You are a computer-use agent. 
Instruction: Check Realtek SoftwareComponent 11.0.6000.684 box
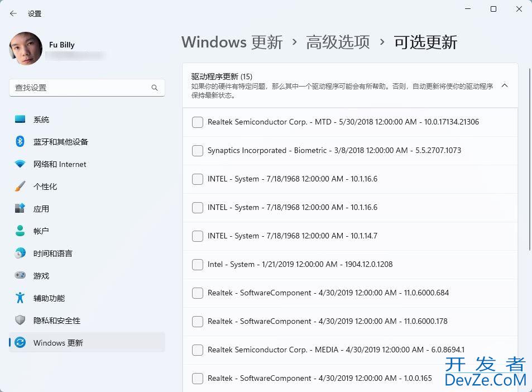point(198,293)
